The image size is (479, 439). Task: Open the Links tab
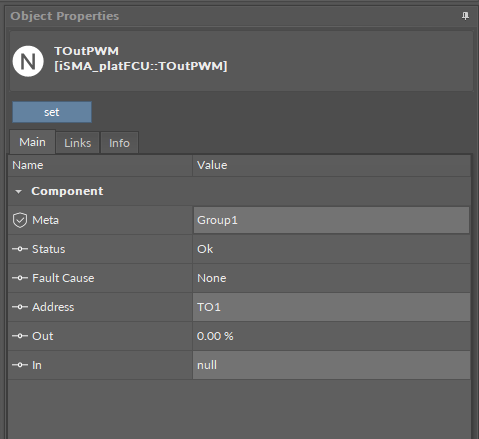(x=78, y=143)
